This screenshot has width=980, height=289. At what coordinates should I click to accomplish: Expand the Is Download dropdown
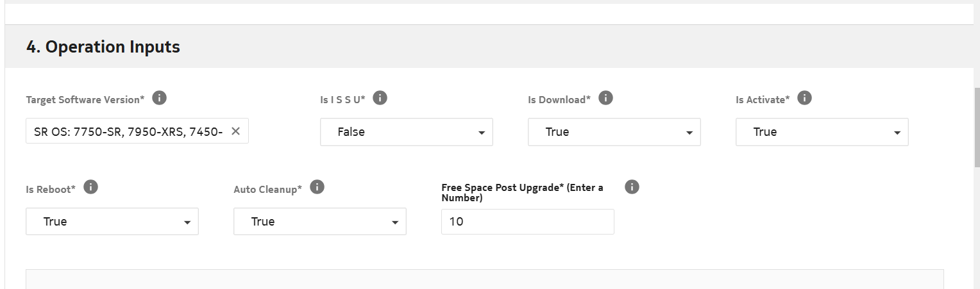(x=614, y=132)
